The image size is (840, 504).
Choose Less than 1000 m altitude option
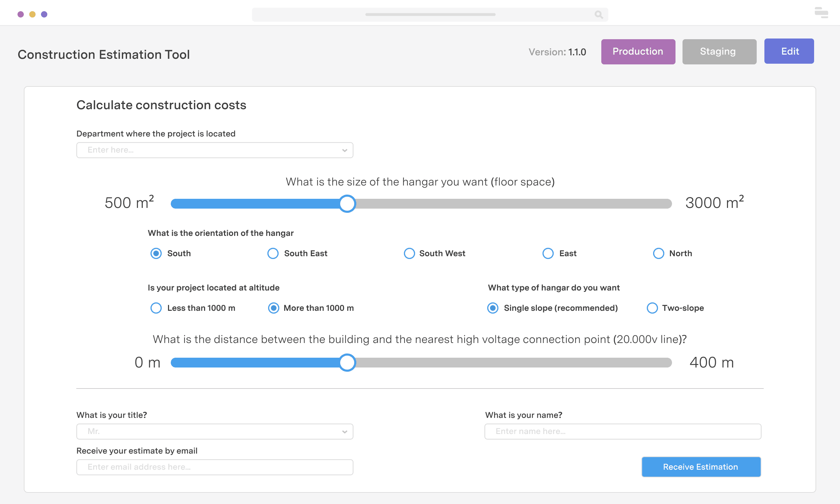pos(156,308)
